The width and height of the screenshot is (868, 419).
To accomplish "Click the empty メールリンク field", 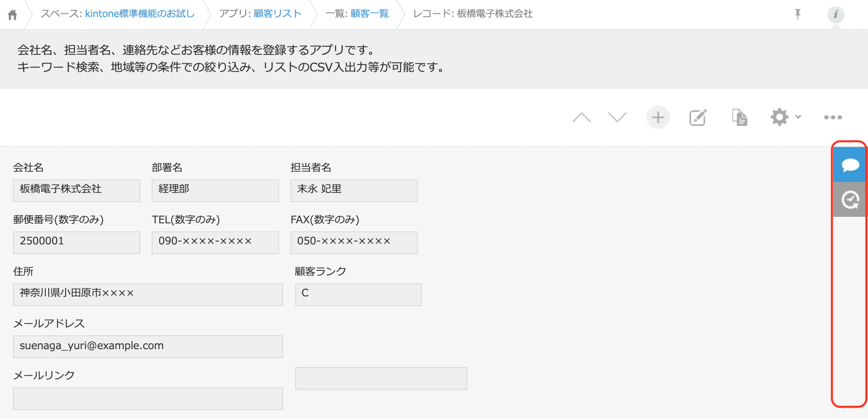I will (x=148, y=398).
